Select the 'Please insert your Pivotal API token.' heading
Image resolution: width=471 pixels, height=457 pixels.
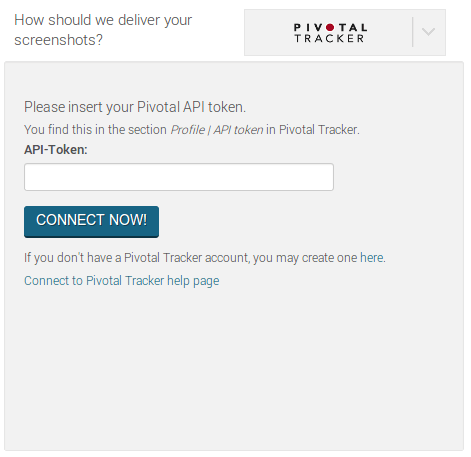coord(135,107)
